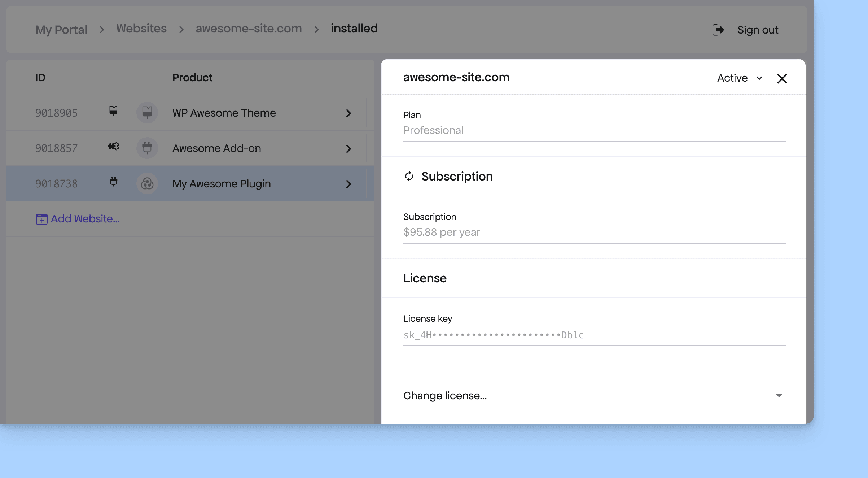Click the sign out arrow icon
This screenshot has width=868, height=478.
pyautogui.click(x=718, y=30)
